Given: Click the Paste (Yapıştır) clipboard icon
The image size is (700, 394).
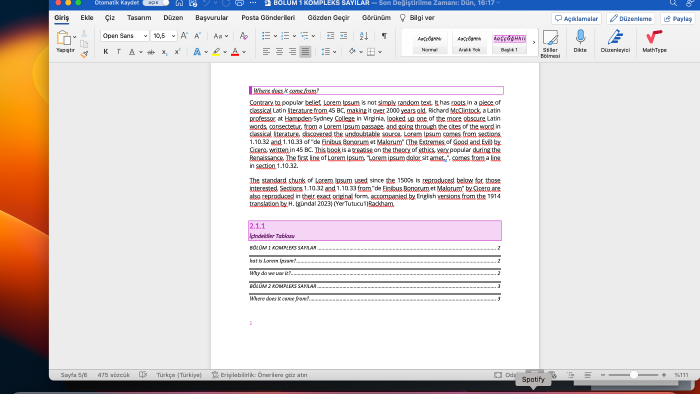Looking at the screenshot, I should (63, 38).
